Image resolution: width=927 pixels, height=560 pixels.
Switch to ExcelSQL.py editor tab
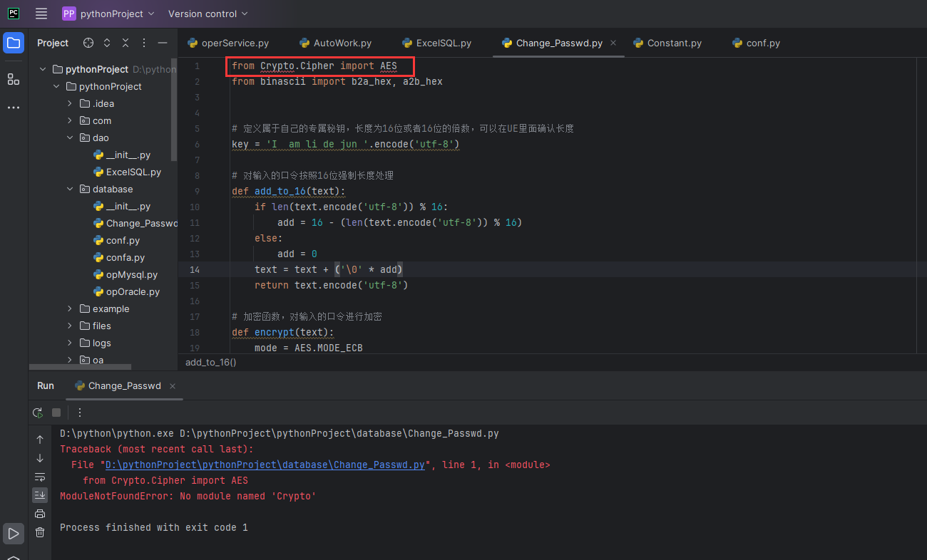tap(437, 43)
